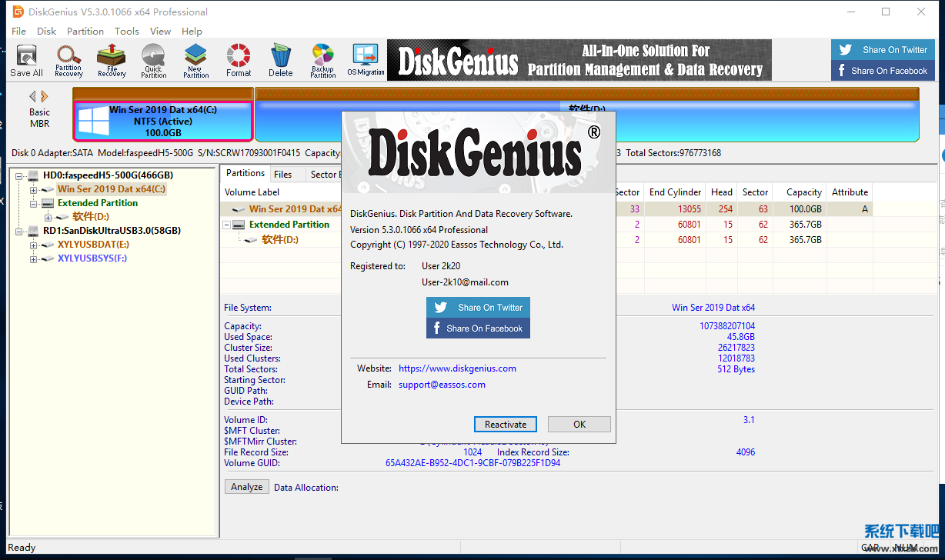
Task: Open the Partition menu
Action: tap(85, 32)
